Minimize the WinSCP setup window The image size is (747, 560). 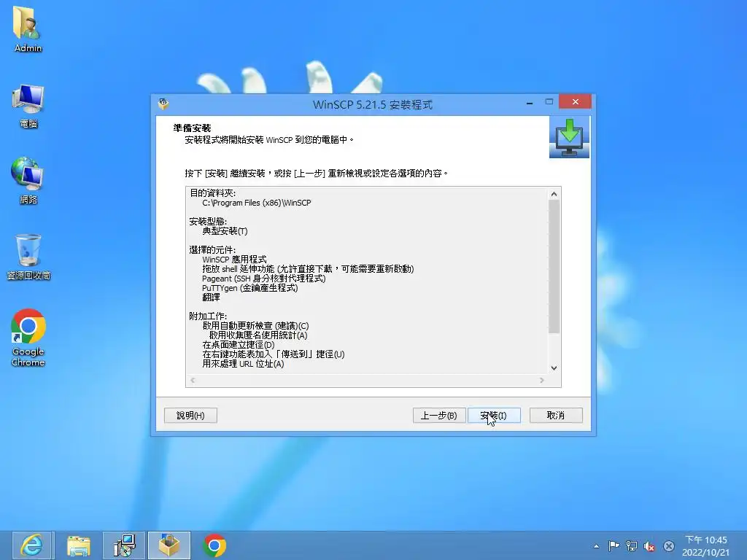(x=530, y=102)
